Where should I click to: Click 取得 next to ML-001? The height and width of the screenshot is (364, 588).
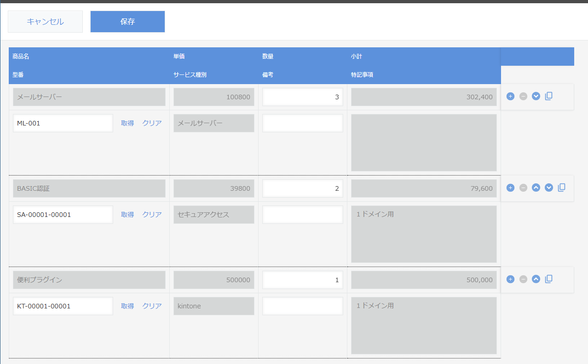127,123
